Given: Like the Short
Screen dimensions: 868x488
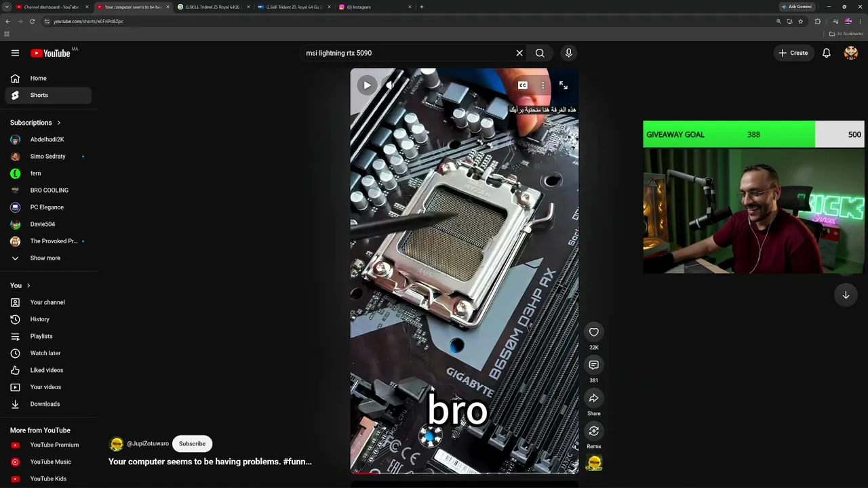Looking at the screenshot, I should (x=594, y=332).
